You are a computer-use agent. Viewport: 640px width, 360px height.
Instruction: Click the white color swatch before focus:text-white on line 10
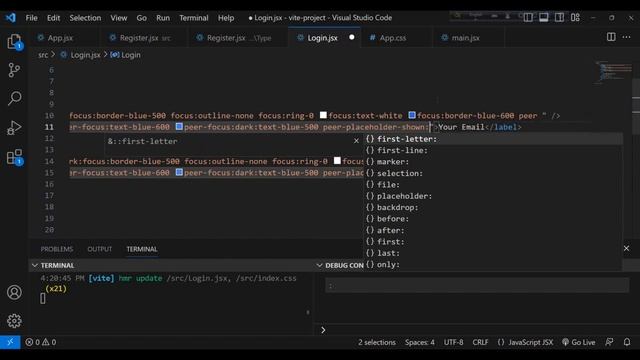[323, 115]
